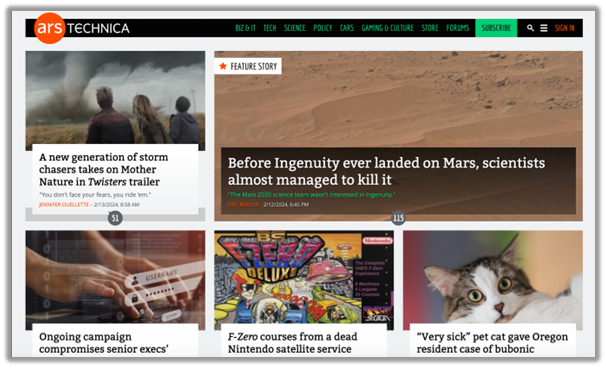Viewport: 606px width, 368px height.
Task: Click the green Subscribe button
Action: point(496,28)
